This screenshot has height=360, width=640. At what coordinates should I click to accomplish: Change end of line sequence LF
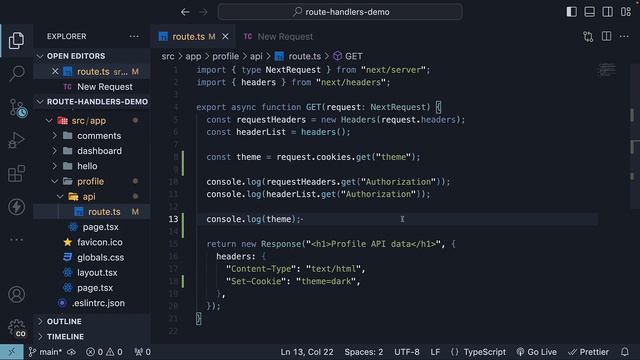pyautogui.click(x=435, y=352)
